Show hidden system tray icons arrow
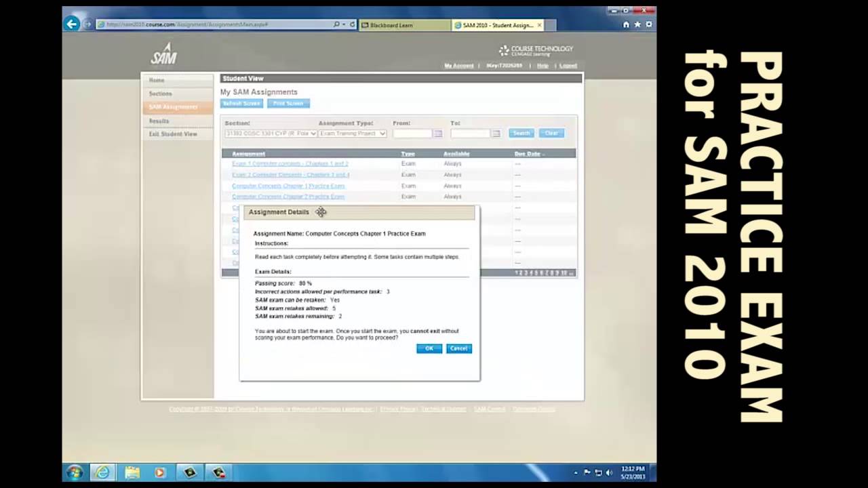 [576, 472]
